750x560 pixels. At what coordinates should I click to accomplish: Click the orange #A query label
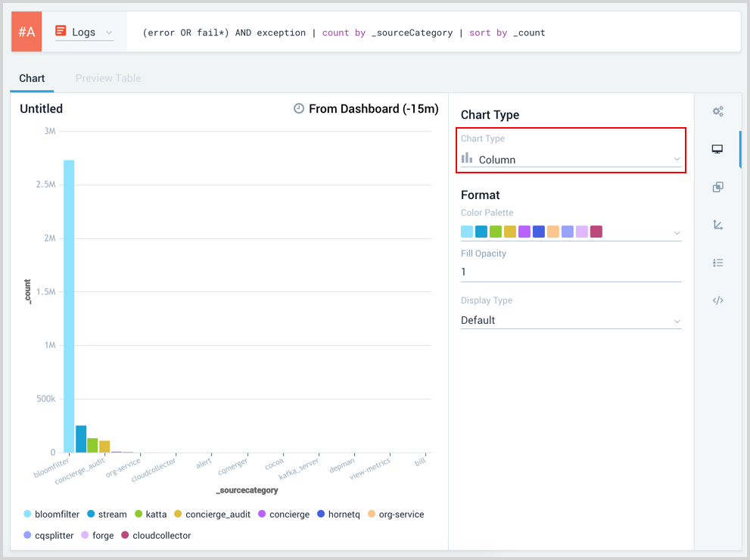pyautogui.click(x=26, y=32)
